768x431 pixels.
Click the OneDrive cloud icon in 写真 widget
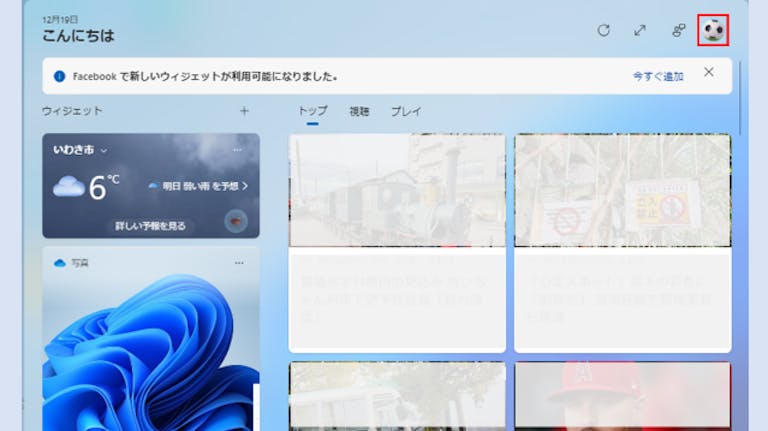60,263
